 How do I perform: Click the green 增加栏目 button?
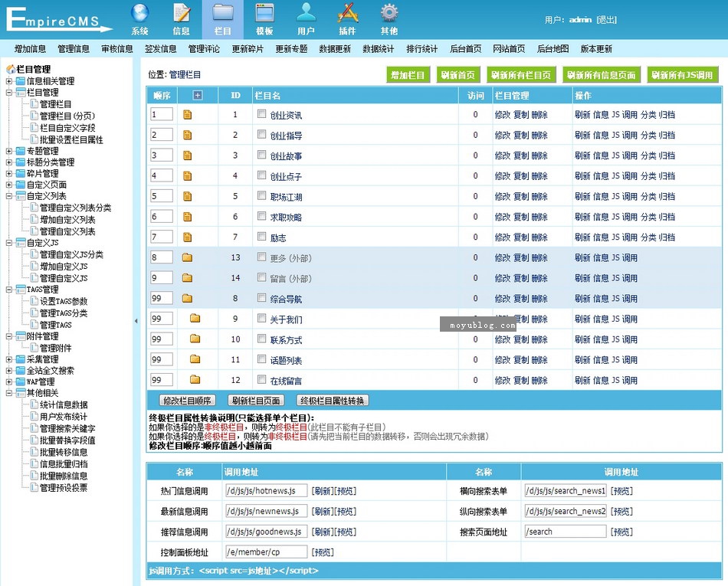coord(408,75)
